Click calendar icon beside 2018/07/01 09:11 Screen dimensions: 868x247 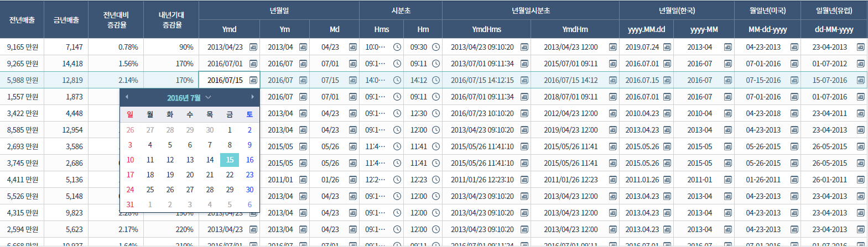point(612,97)
